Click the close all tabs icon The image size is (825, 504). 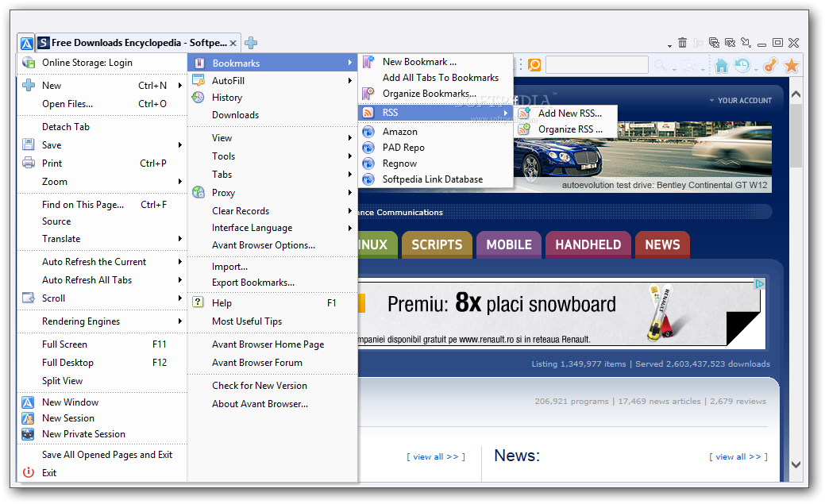pyautogui.click(x=714, y=43)
